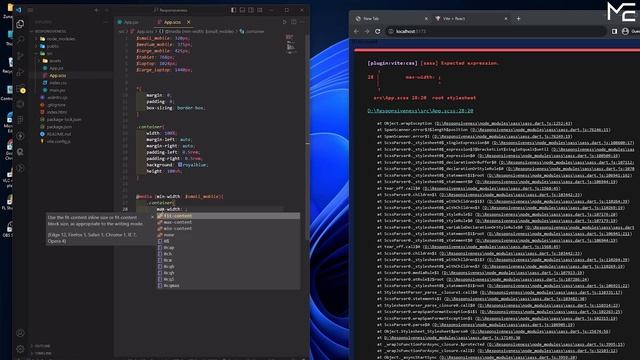This screenshot has height=360, width=640.
Task: Choose max-content autocomplete suggestion
Action: 228,222
